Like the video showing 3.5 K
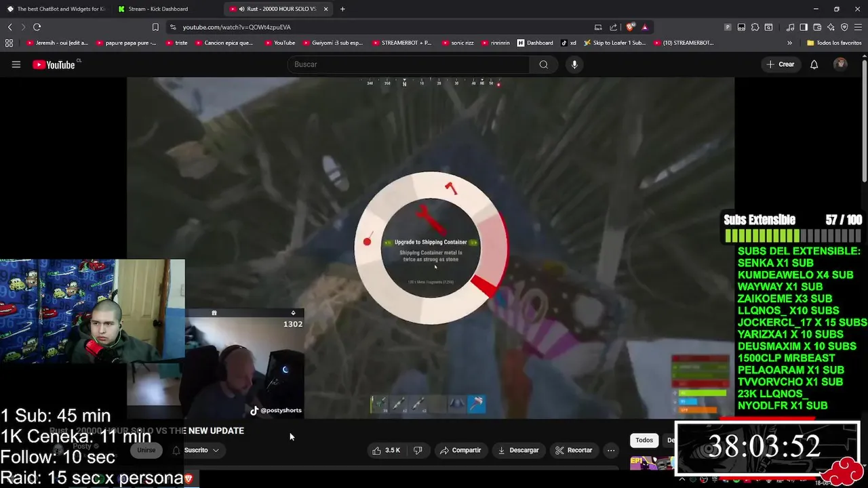This screenshot has width=868, height=488. click(x=386, y=450)
